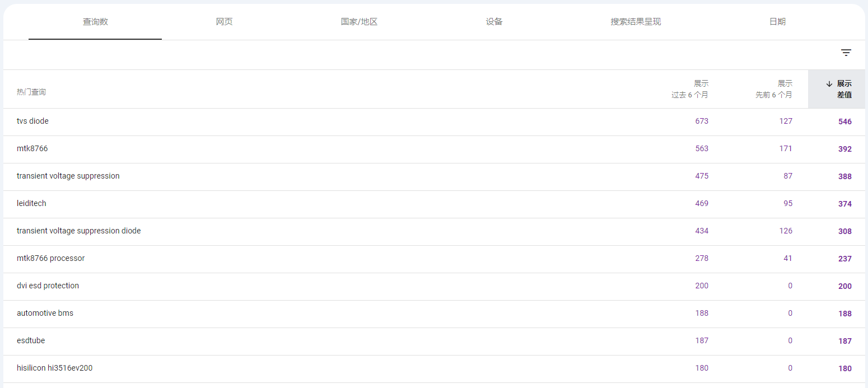This screenshot has width=868, height=388.
Task: Click the 563 impressions value
Action: coord(702,148)
